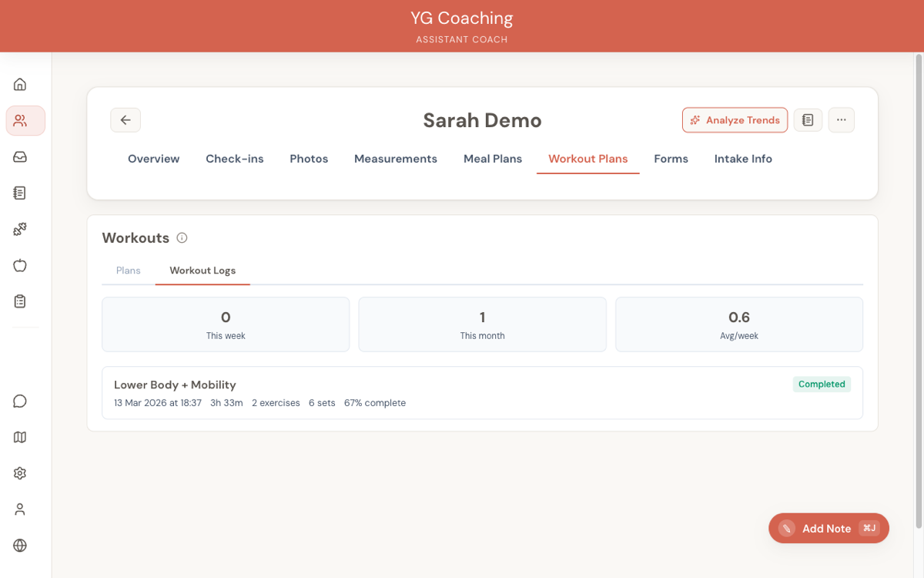Image resolution: width=924 pixels, height=578 pixels.
Task: Open the Lower Body + Mobility workout entry
Action: 483,392
